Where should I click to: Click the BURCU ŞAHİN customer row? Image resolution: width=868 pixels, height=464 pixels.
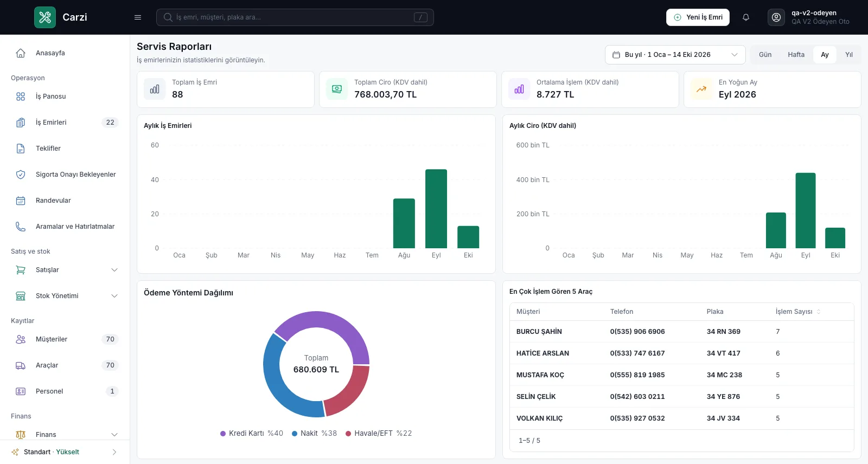coord(682,332)
